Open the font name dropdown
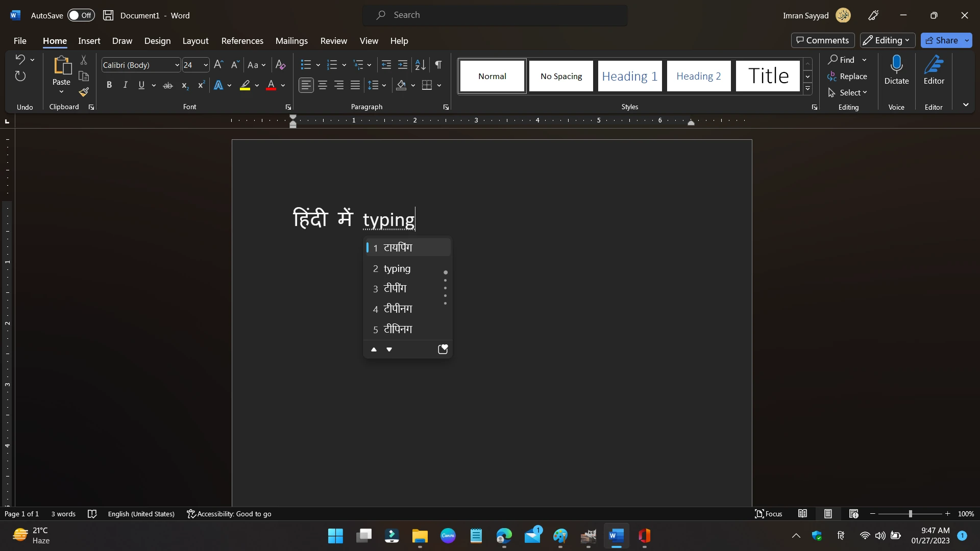 (x=177, y=65)
